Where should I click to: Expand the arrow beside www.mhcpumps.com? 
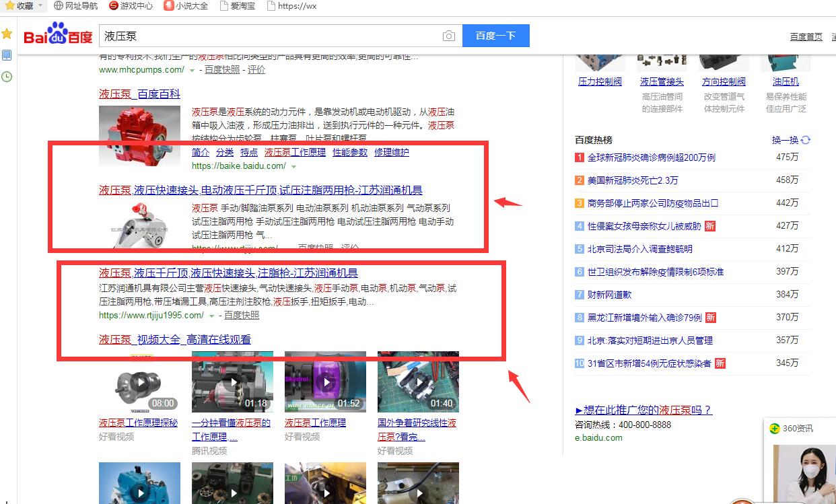192,70
